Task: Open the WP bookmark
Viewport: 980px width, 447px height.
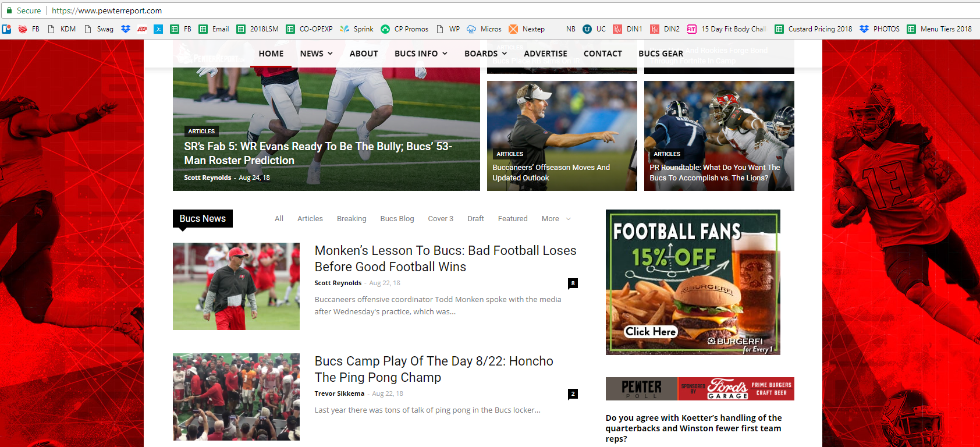Action: [448, 29]
